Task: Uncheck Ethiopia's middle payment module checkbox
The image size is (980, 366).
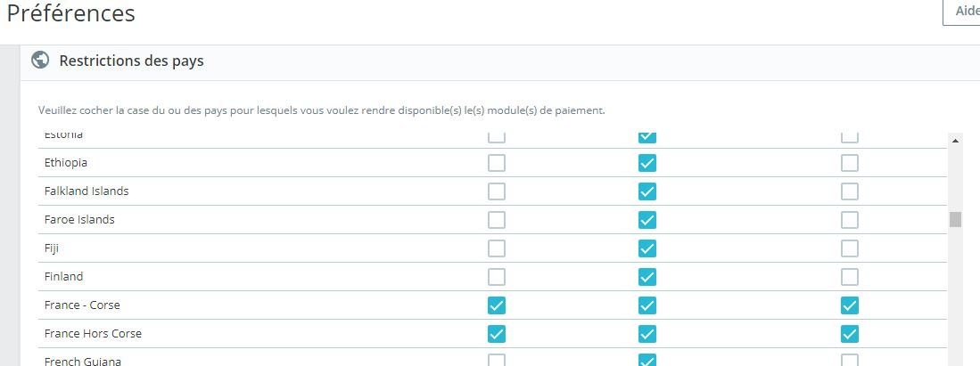Action: (646, 163)
